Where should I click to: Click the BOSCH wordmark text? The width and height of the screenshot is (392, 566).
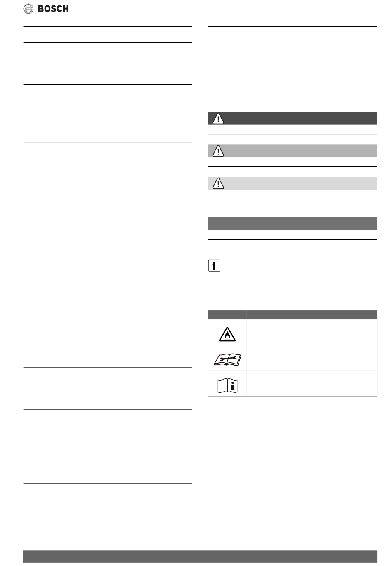point(53,8)
